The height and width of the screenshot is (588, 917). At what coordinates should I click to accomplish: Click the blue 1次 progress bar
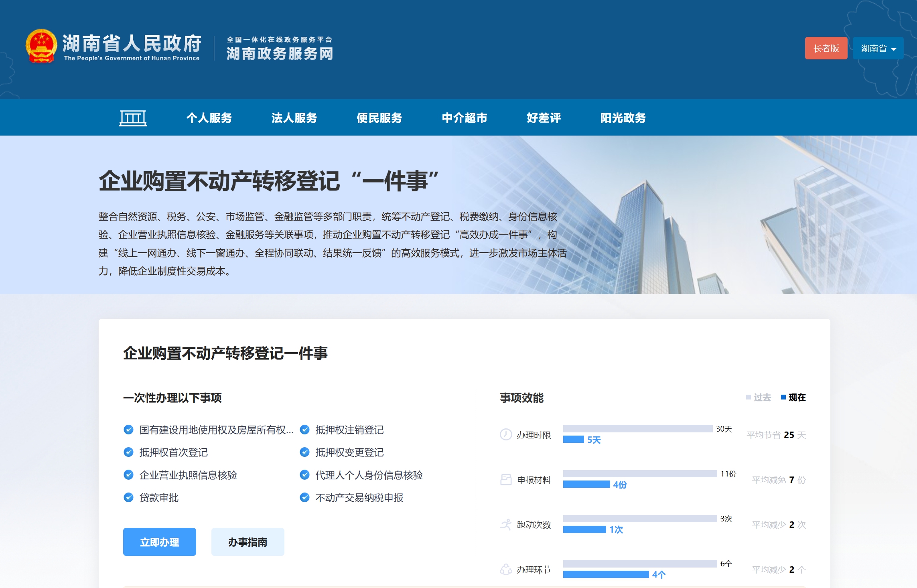584,529
